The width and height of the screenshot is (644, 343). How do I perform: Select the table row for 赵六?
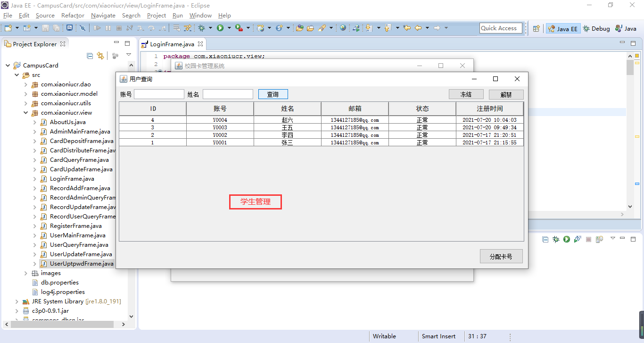point(321,120)
